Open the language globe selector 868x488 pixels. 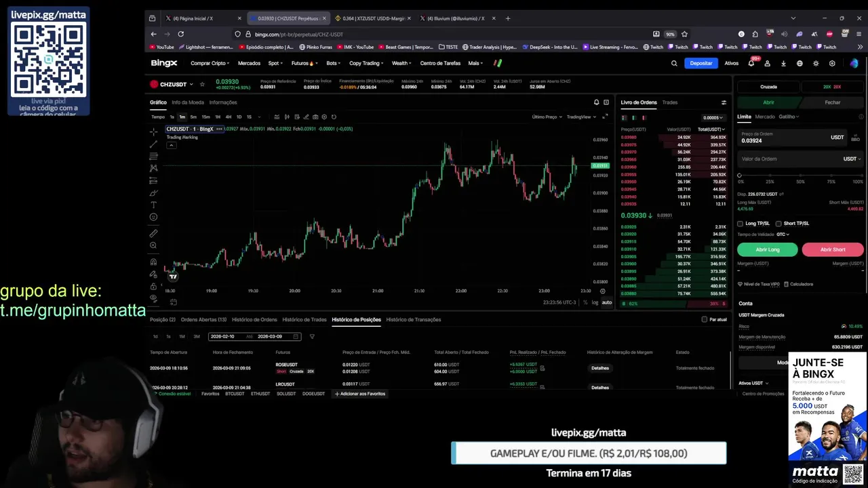click(800, 63)
